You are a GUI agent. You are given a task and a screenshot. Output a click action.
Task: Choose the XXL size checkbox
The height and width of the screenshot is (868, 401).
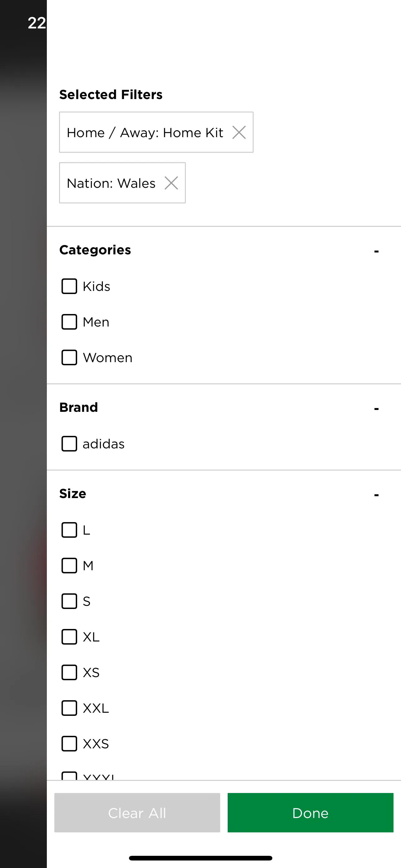[x=69, y=708]
